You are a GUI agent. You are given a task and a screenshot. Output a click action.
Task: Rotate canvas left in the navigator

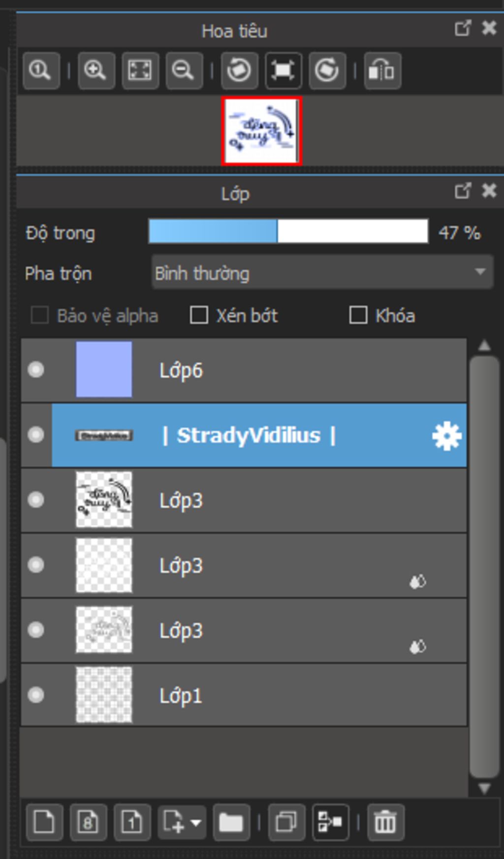pyautogui.click(x=239, y=71)
